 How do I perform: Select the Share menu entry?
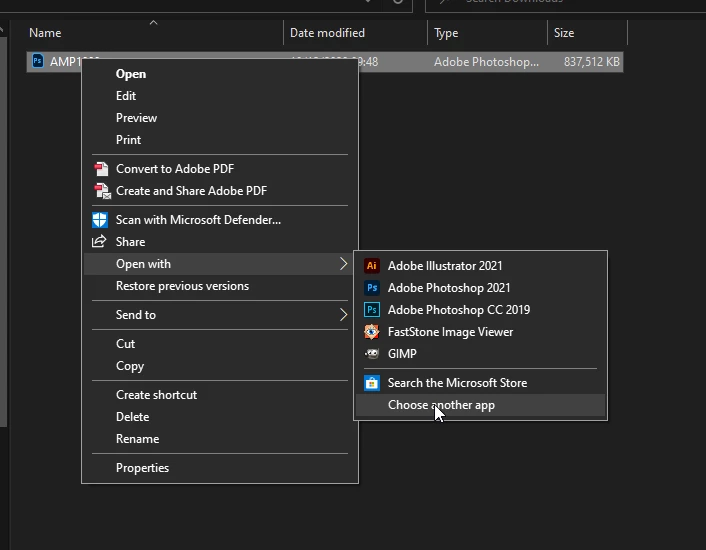pyautogui.click(x=220, y=242)
